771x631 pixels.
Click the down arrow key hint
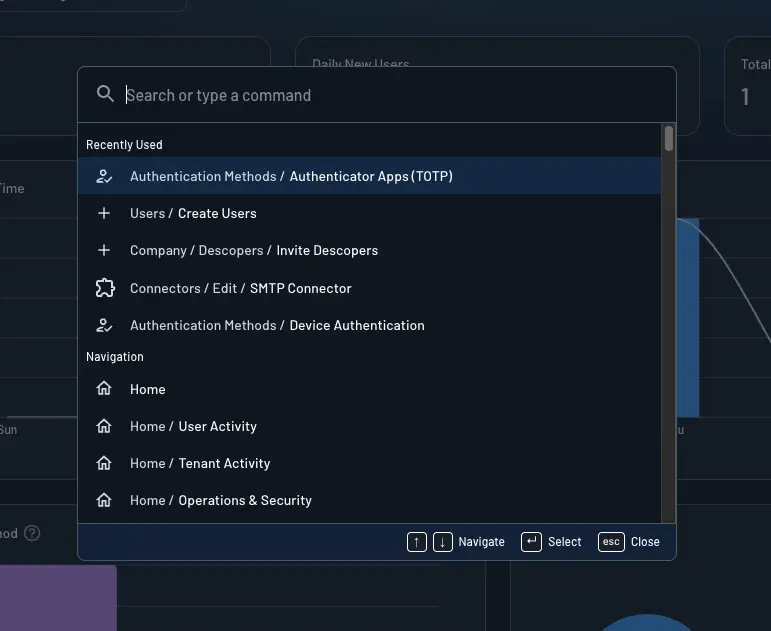coord(443,542)
